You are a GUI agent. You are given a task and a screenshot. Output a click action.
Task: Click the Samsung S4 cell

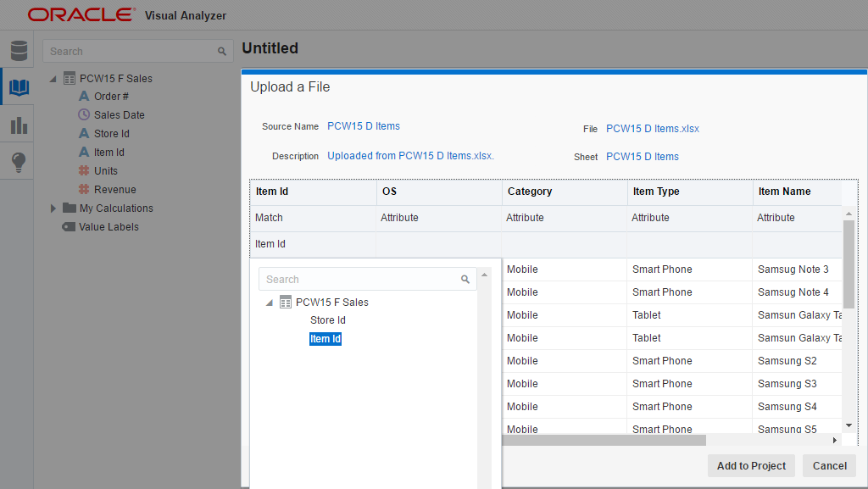[797, 407]
